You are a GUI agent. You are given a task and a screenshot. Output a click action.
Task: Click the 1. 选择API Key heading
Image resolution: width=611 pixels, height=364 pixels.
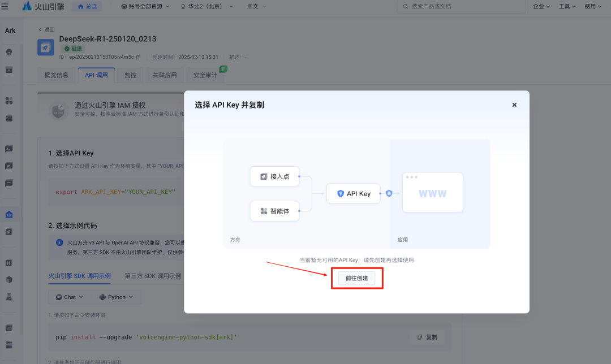[x=71, y=153]
